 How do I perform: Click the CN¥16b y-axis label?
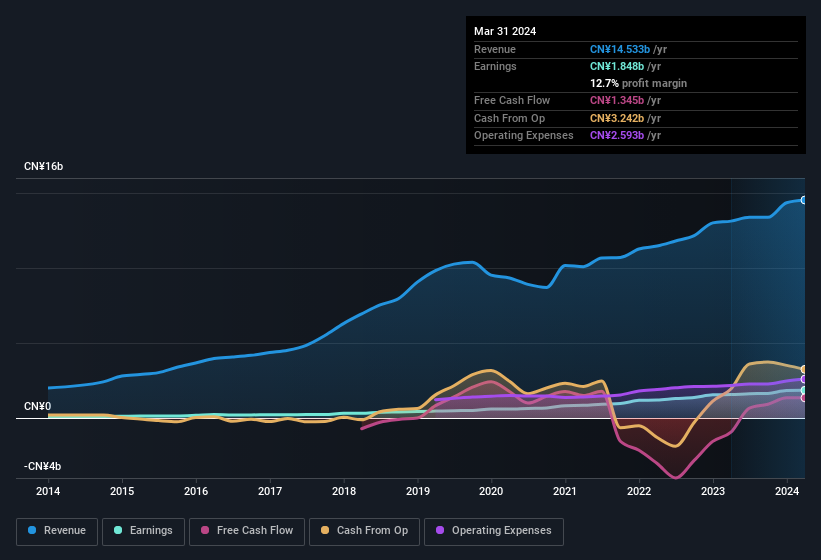tap(43, 166)
